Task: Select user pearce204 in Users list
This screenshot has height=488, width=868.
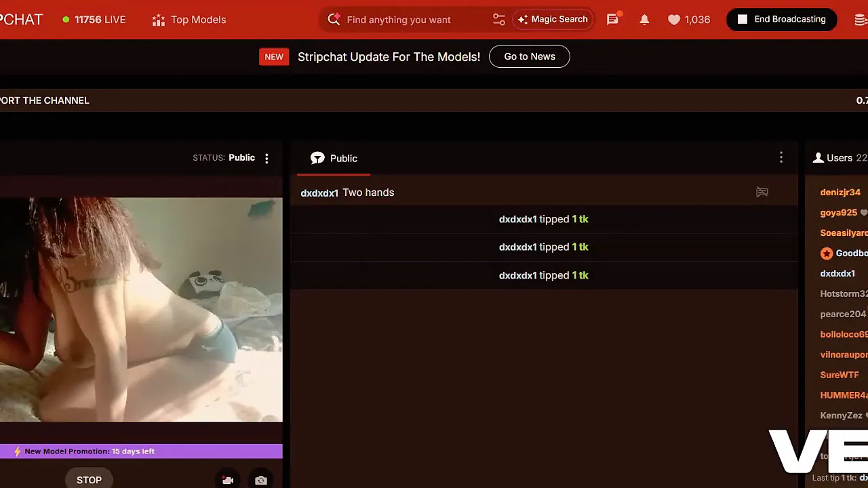Action: coord(843,314)
